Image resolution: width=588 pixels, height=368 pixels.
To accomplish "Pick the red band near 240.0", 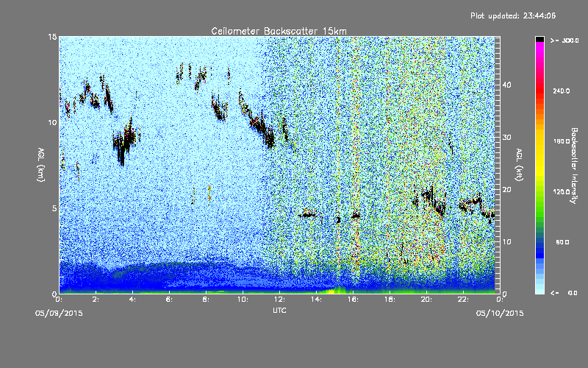I will pyautogui.click(x=539, y=91).
